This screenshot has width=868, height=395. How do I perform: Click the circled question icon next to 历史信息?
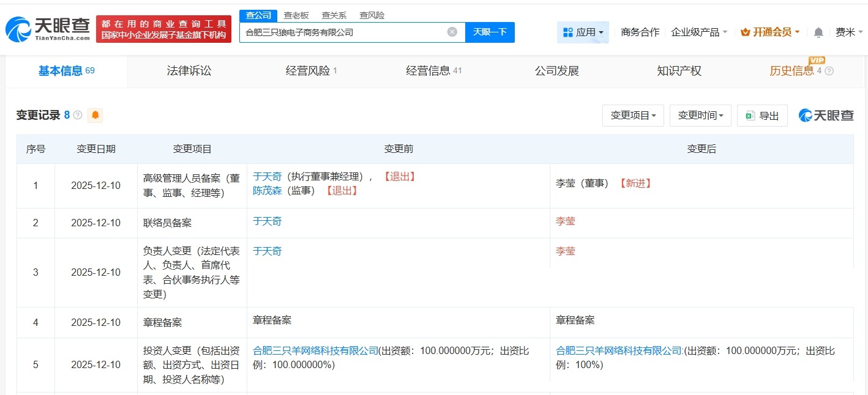[829, 72]
